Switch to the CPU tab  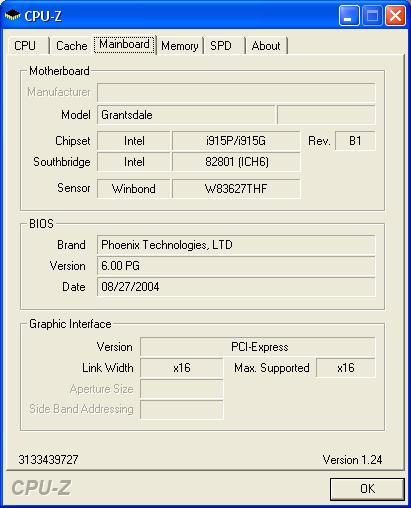(x=25, y=46)
